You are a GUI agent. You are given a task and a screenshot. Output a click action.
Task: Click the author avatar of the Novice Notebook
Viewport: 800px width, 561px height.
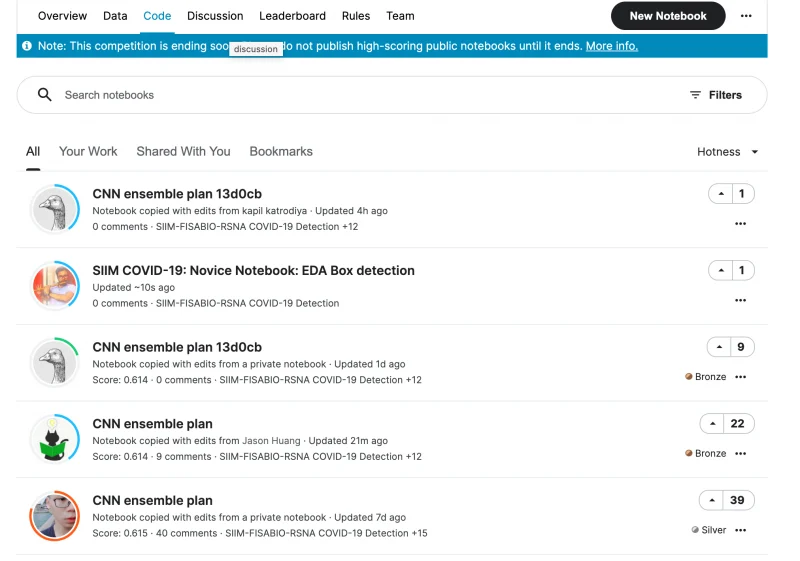55,286
